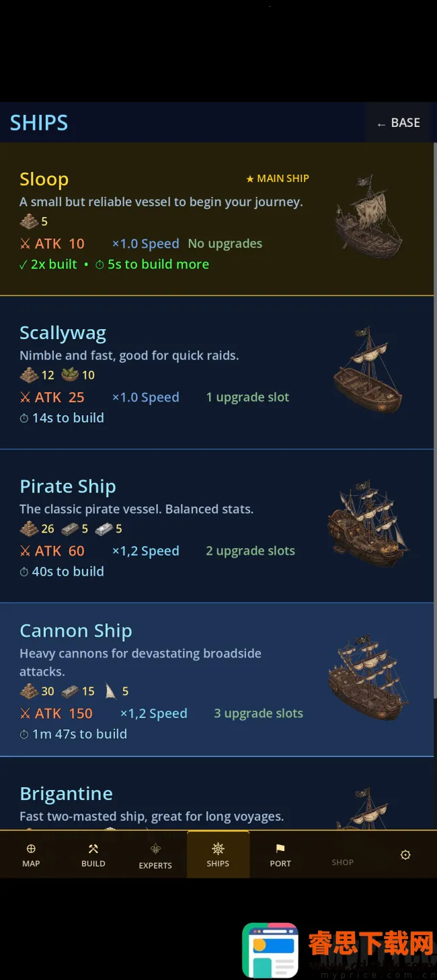Viewport: 437px width, 980px height.
Task: Click the Sloop ship image
Action: pos(369,216)
